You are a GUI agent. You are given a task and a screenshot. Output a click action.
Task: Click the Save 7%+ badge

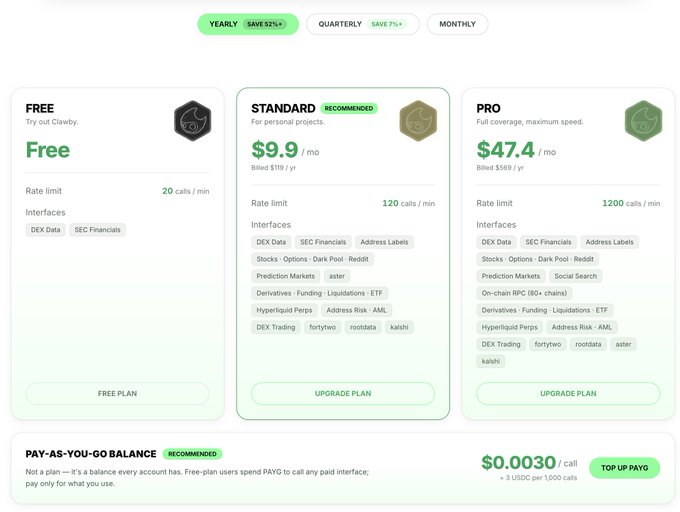point(387,24)
